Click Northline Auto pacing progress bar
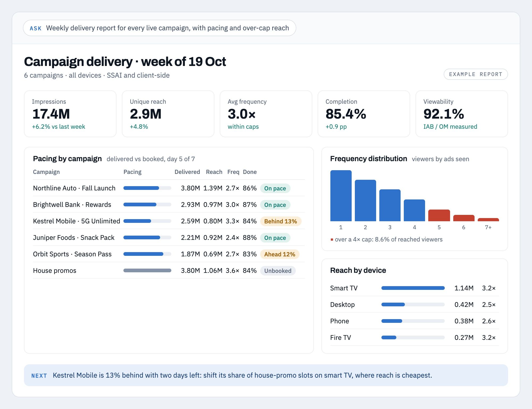This screenshot has width=532, height=409. [x=147, y=188]
